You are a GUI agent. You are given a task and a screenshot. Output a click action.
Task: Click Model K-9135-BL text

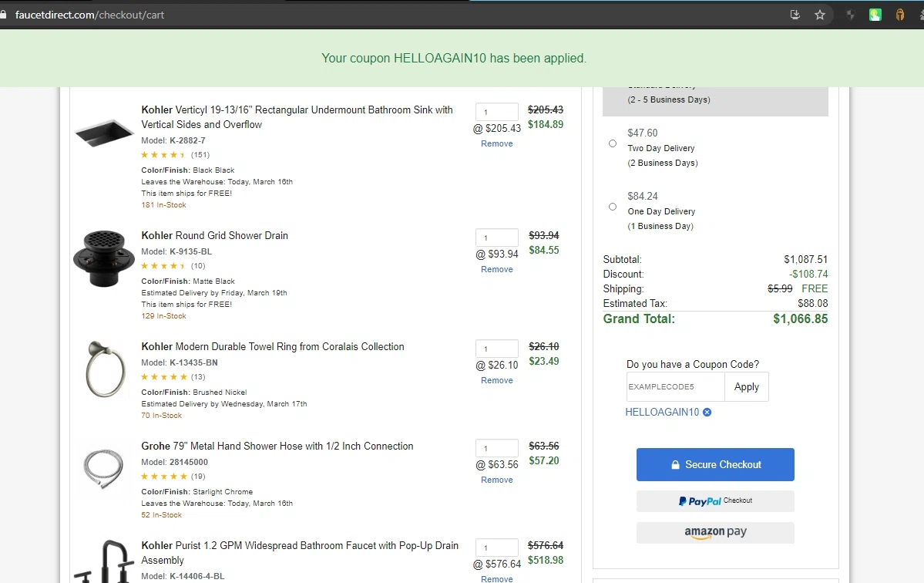point(176,251)
